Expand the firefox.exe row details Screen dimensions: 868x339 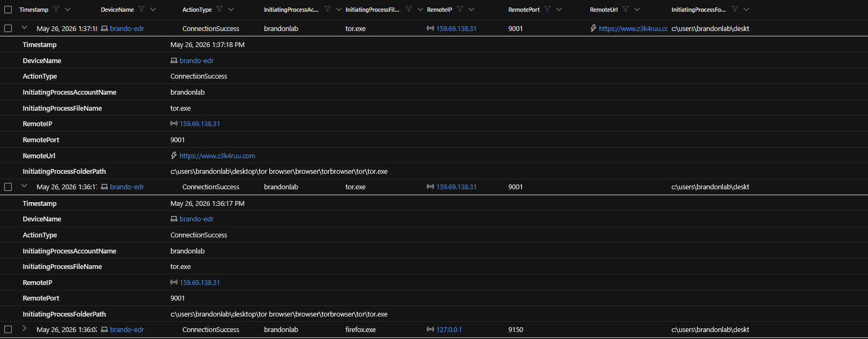click(x=24, y=328)
